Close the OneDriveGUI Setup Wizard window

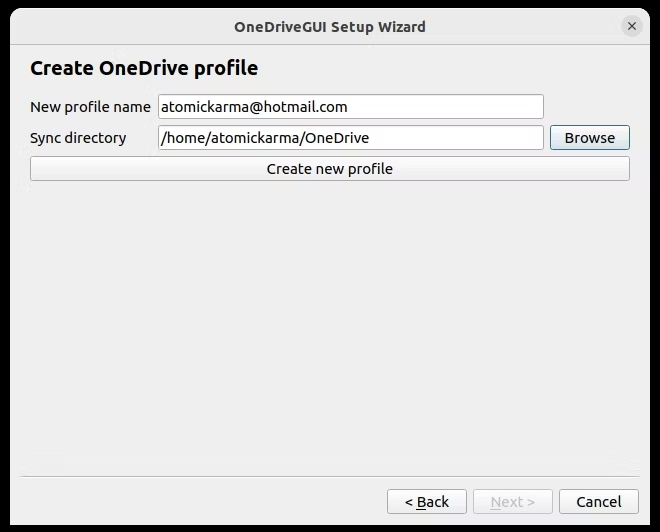click(631, 26)
